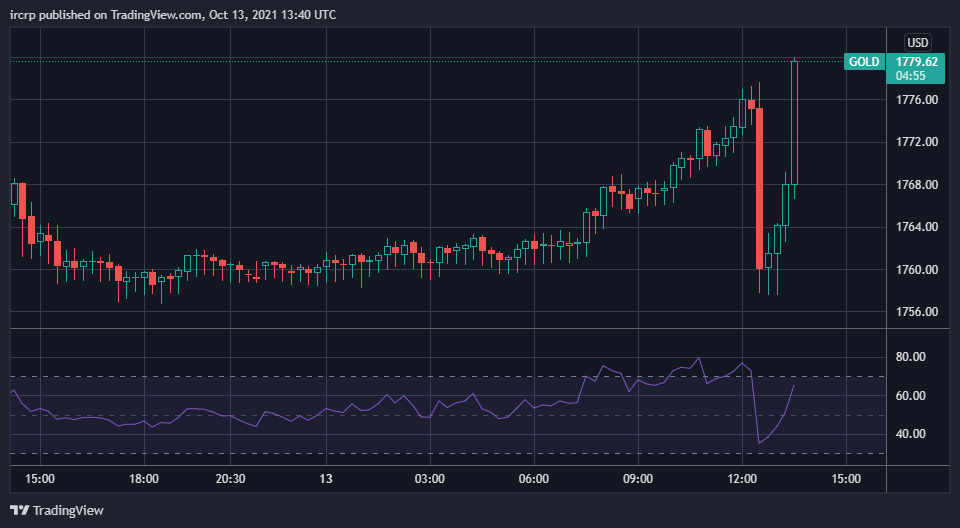960x528 pixels.
Task: Click the 1768.00 price axis label
Action: pyautogui.click(x=917, y=185)
